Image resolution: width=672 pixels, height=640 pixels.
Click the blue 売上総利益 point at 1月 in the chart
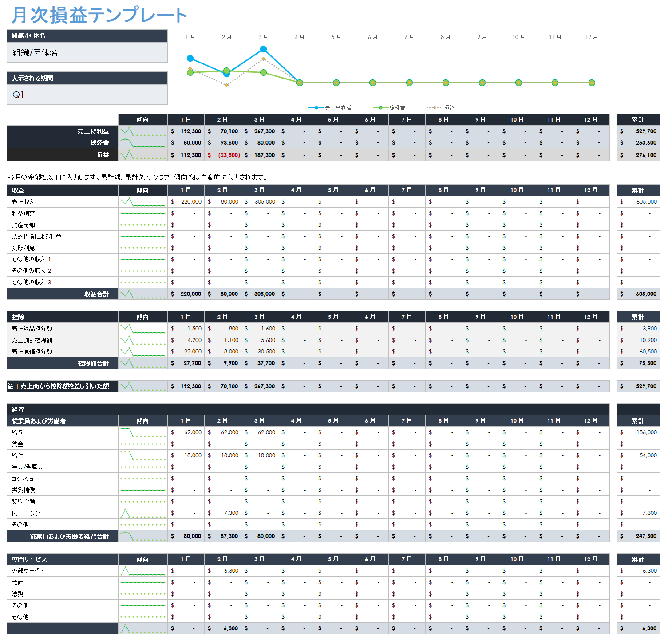[190, 58]
